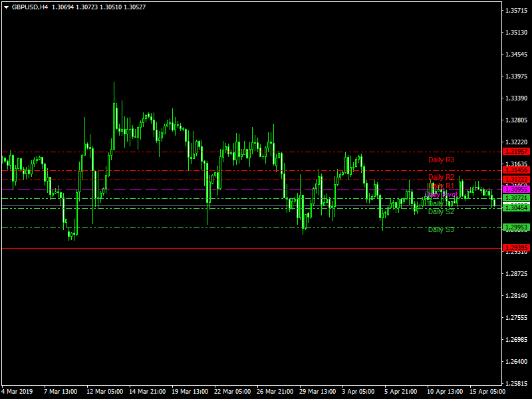
Task: Click the red 1.31957 price tag
Action: (517, 152)
